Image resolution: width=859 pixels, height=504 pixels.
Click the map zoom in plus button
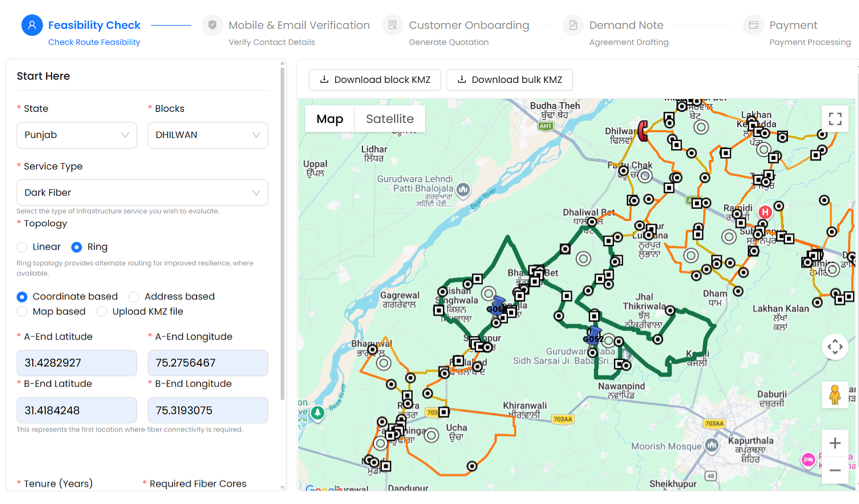click(x=835, y=443)
